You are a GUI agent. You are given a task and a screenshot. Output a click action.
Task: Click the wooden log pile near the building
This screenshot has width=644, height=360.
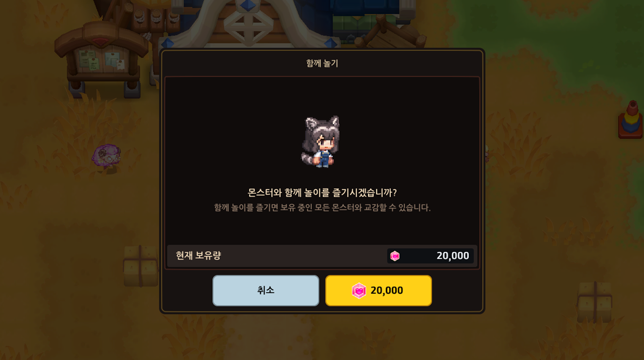click(390, 32)
